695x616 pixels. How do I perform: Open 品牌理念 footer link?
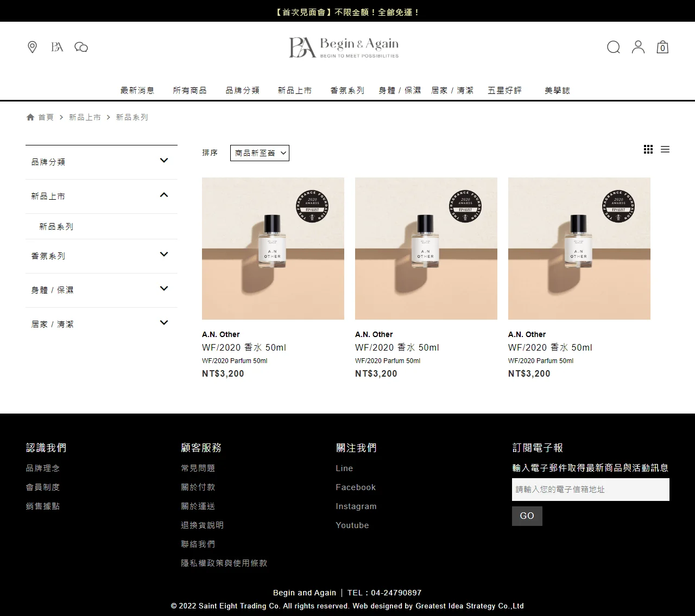pyautogui.click(x=43, y=468)
